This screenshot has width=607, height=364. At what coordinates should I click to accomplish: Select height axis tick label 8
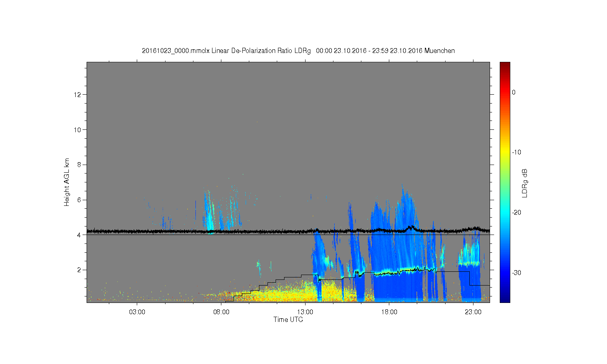pyautogui.click(x=80, y=165)
